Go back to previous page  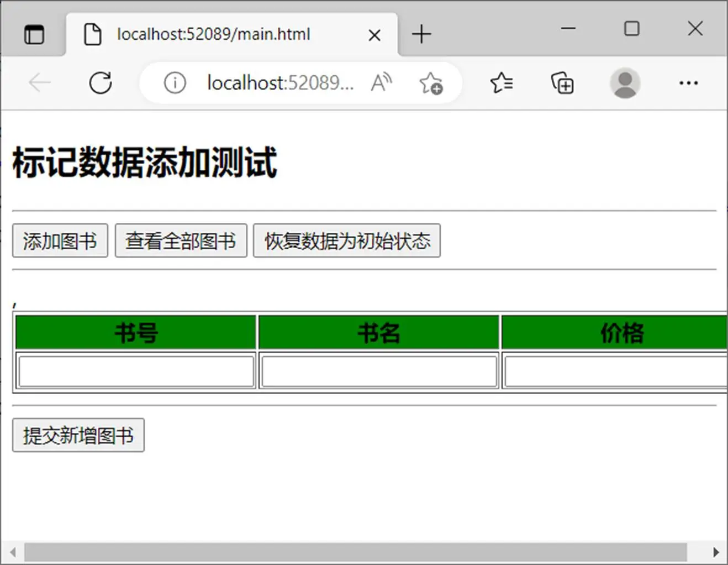[40, 83]
